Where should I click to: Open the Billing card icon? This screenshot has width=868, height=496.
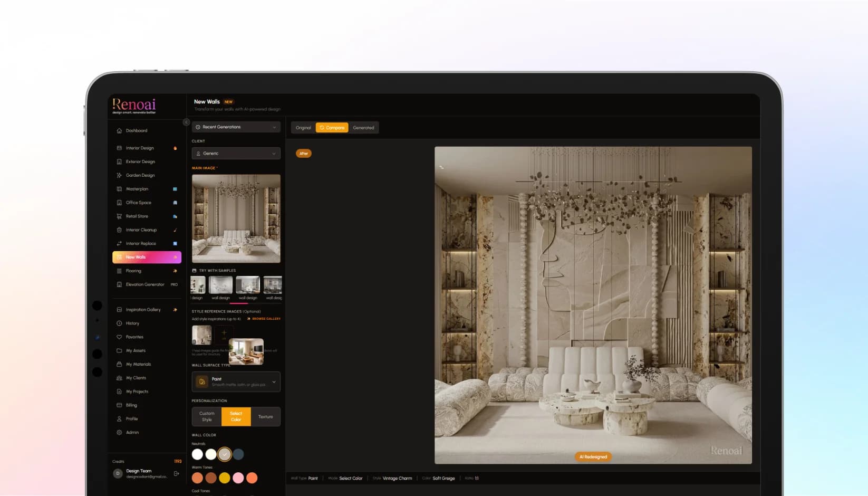[x=119, y=405]
